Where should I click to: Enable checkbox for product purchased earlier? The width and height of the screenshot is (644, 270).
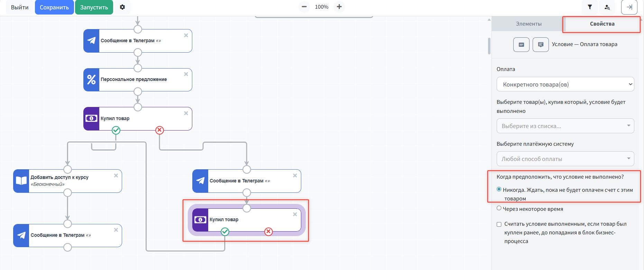pos(499,224)
